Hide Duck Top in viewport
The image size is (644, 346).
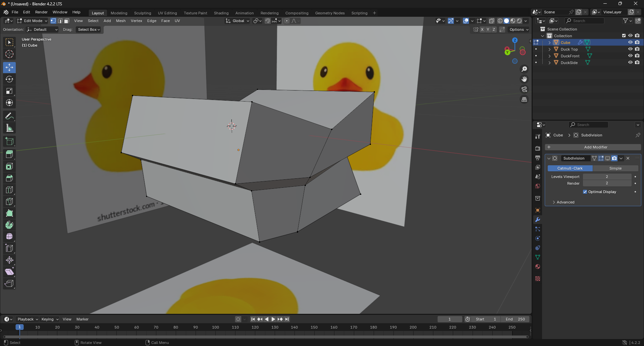[630, 49]
